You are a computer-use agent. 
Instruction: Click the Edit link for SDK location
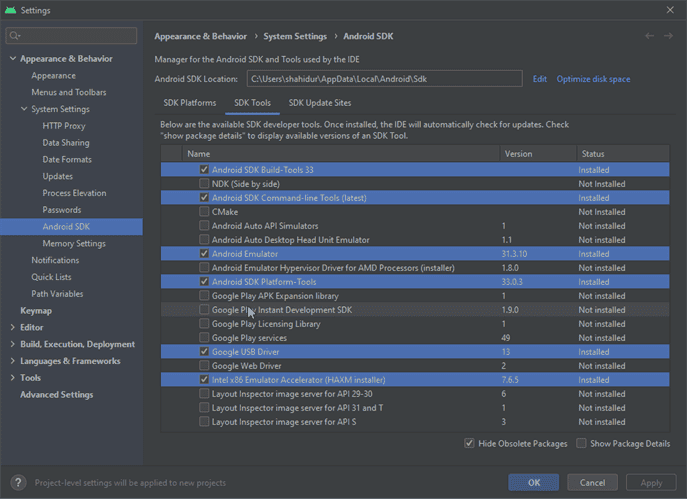(539, 79)
